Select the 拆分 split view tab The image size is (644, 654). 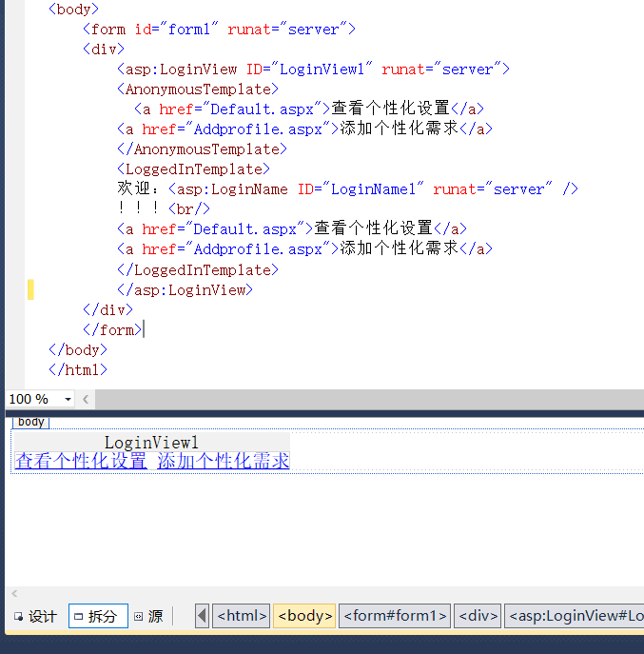point(98,616)
